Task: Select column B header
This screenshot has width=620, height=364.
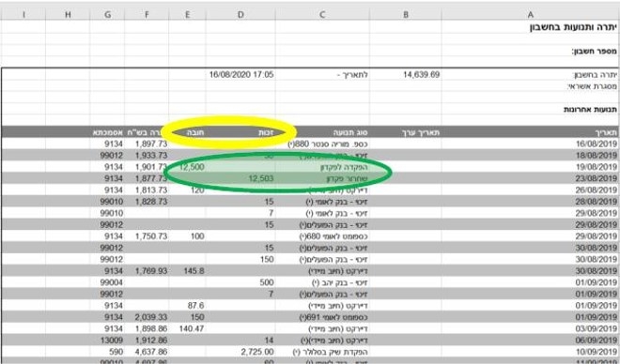Action: coord(405,15)
